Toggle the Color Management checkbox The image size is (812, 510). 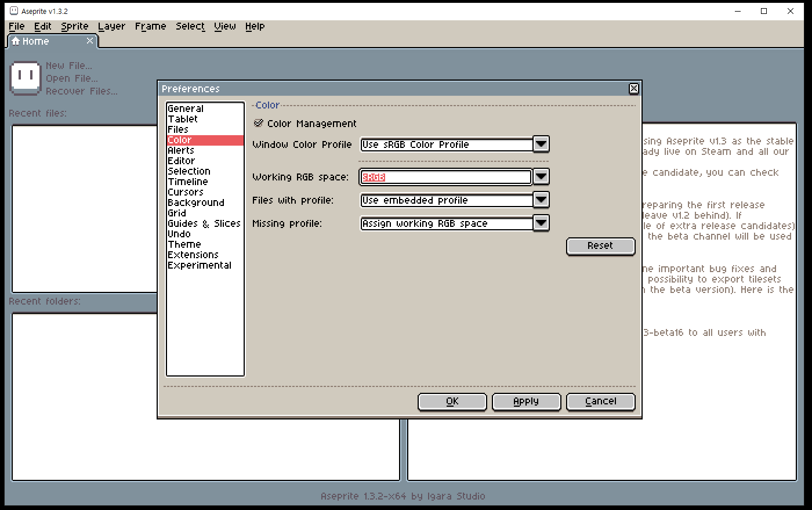click(259, 123)
